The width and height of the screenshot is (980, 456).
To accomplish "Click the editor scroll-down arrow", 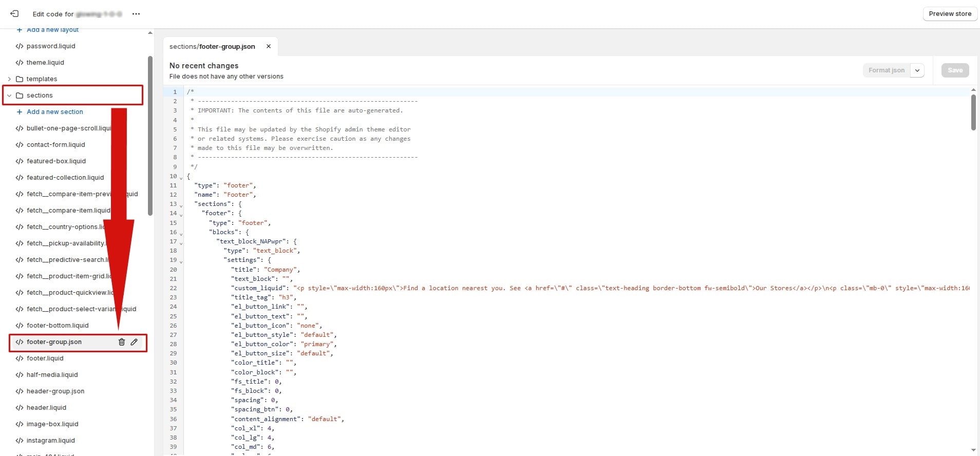I will tap(973, 450).
